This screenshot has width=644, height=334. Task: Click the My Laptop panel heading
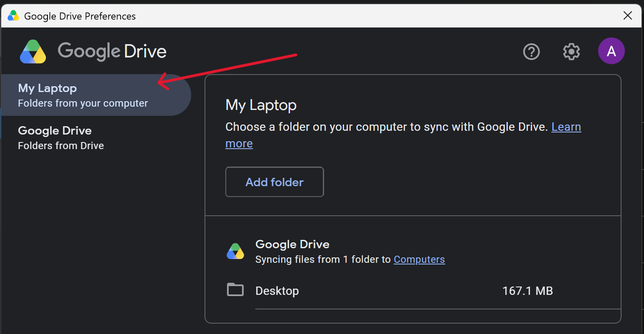261,105
